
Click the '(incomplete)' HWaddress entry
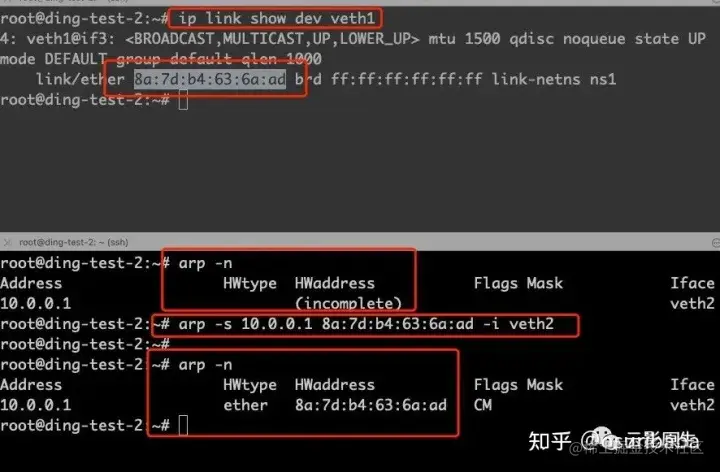pyautogui.click(x=349, y=303)
